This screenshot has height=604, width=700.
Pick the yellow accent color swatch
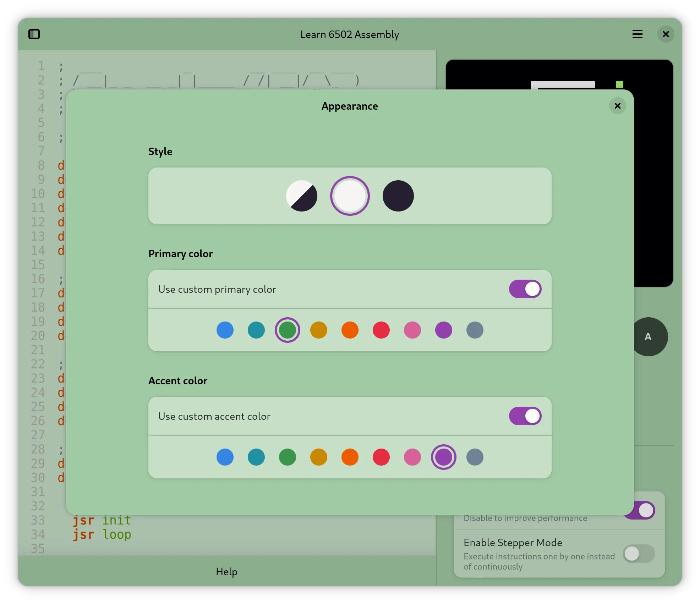point(318,457)
